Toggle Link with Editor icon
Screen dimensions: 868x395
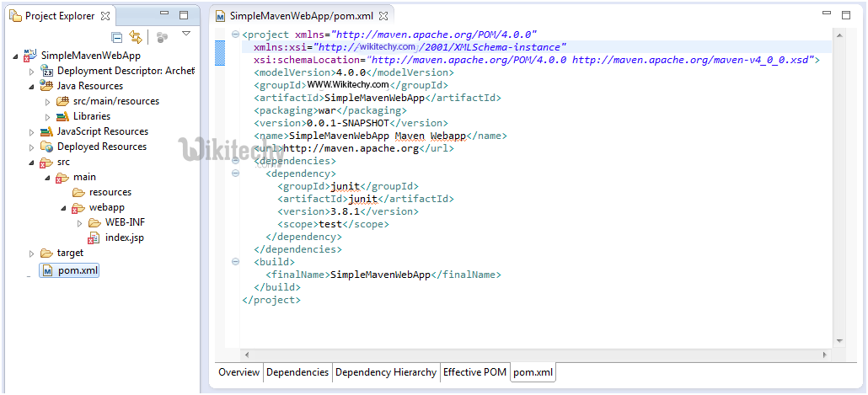click(x=135, y=37)
